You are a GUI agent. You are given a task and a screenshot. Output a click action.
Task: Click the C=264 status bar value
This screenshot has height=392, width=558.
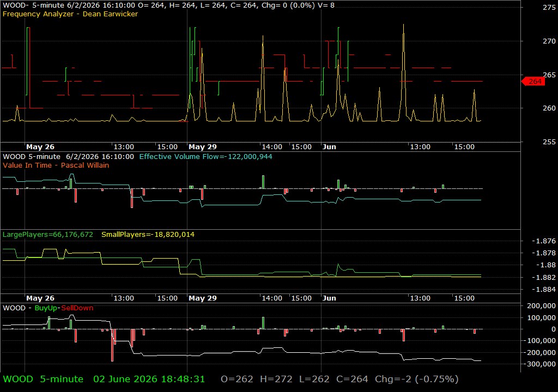[353, 379]
